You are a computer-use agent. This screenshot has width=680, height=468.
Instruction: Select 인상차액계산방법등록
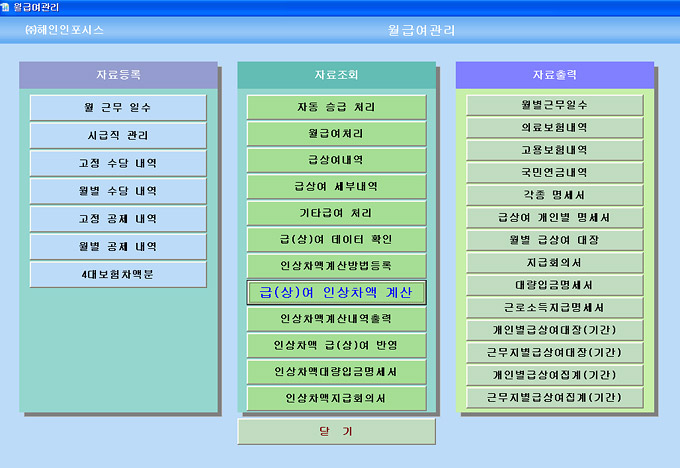(x=337, y=266)
